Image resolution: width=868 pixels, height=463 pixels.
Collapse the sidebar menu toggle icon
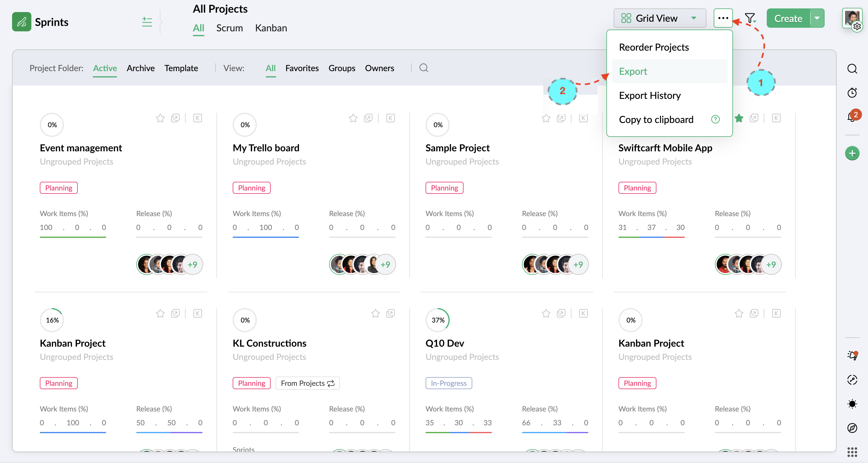coord(147,22)
